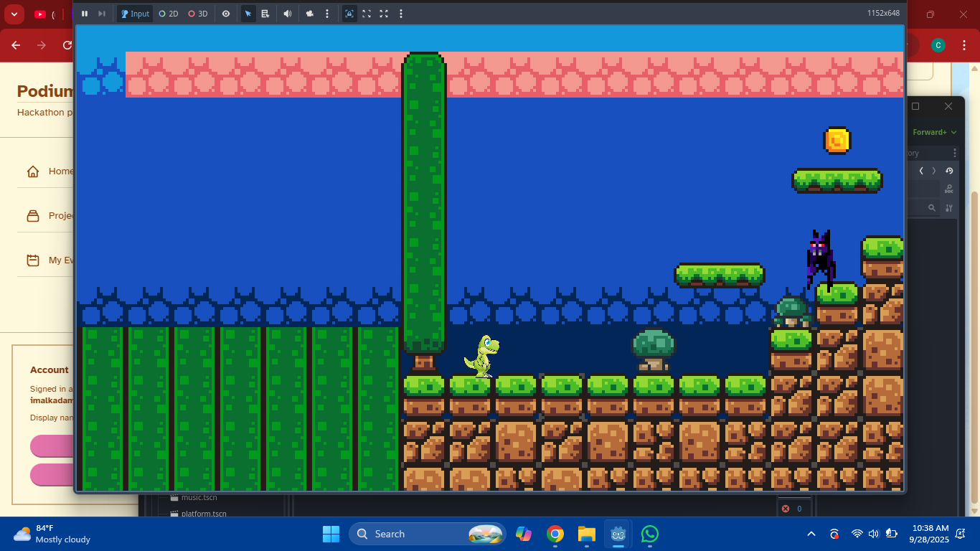
Task: Click the Podium logo heading
Action: point(45,91)
